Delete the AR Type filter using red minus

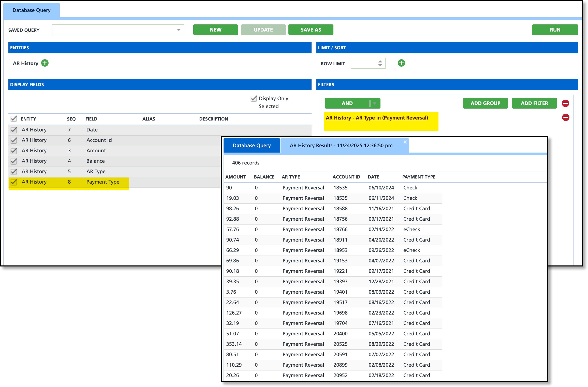pyautogui.click(x=565, y=117)
